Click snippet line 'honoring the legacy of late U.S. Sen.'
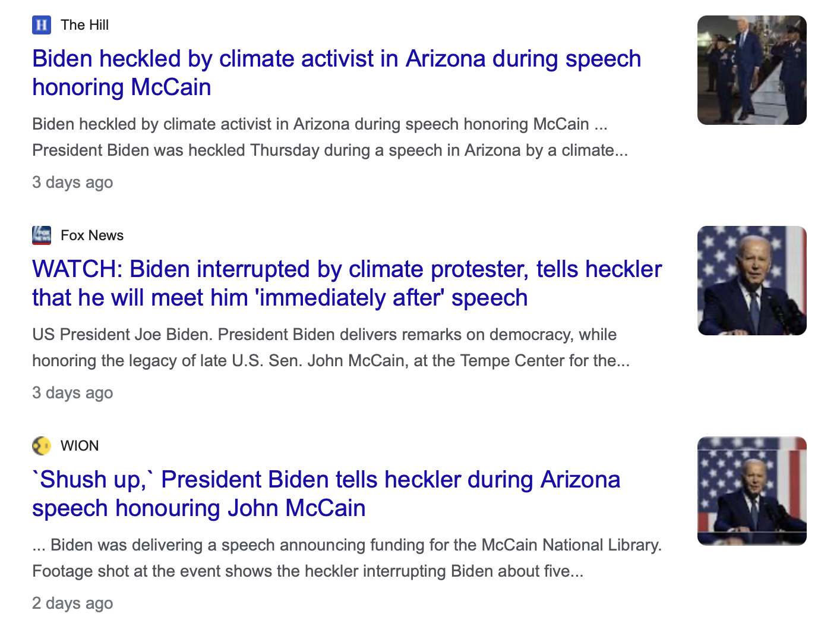The height and width of the screenshot is (629, 840). pos(330,361)
